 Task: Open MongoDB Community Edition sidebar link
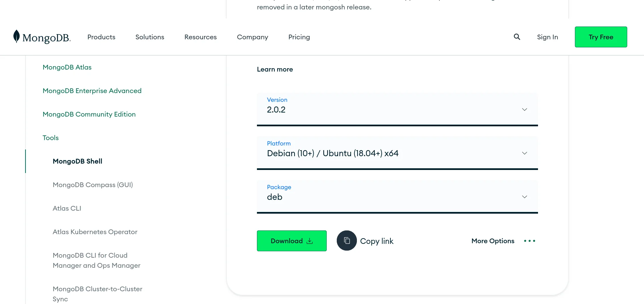pyautogui.click(x=89, y=114)
